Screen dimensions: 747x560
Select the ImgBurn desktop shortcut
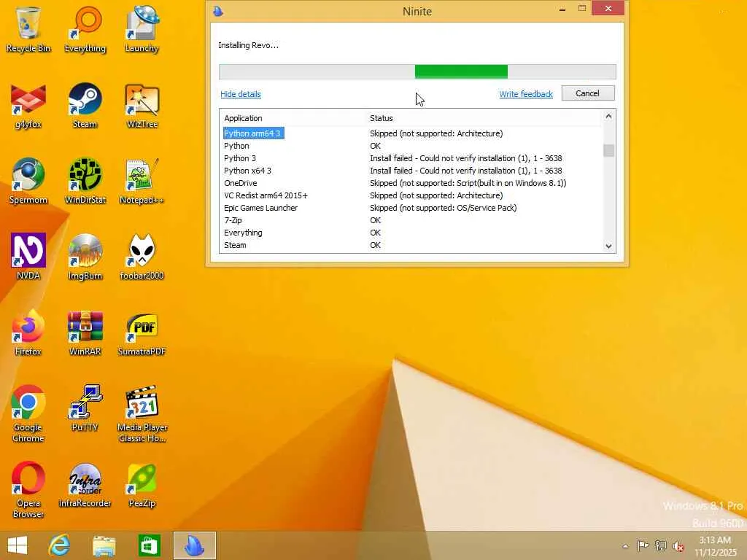click(85, 257)
